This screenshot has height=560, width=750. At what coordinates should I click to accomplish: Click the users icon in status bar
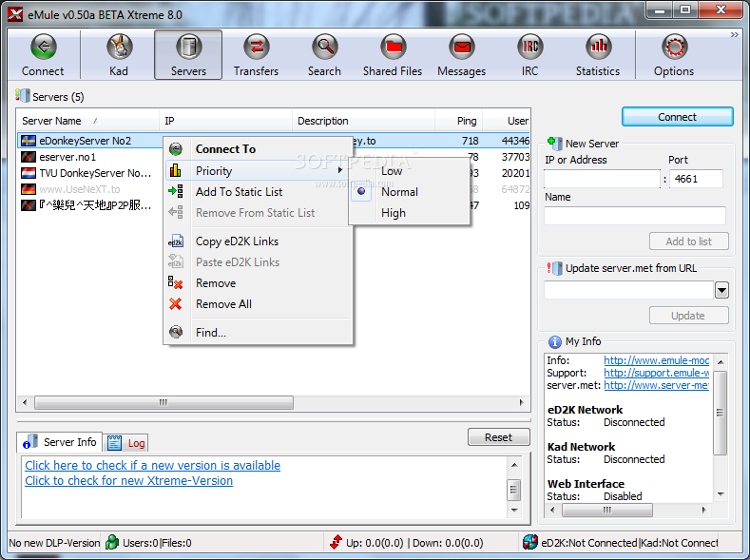[x=112, y=542]
